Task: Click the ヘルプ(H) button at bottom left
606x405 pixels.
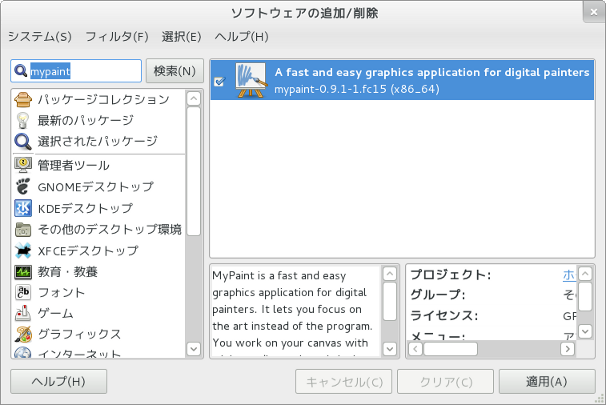Action: [x=58, y=382]
